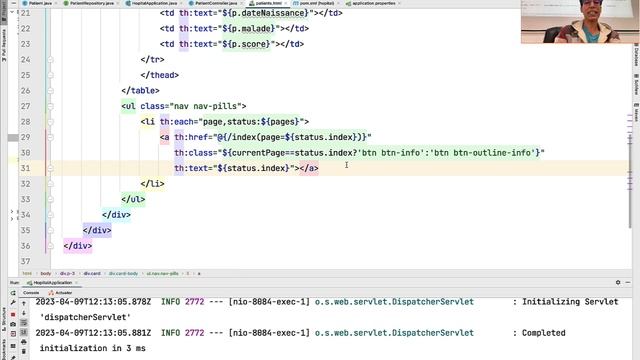The width and height of the screenshot is (640, 360).
Task: Collapse fold marker on line 26
Action: click(51, 91)
